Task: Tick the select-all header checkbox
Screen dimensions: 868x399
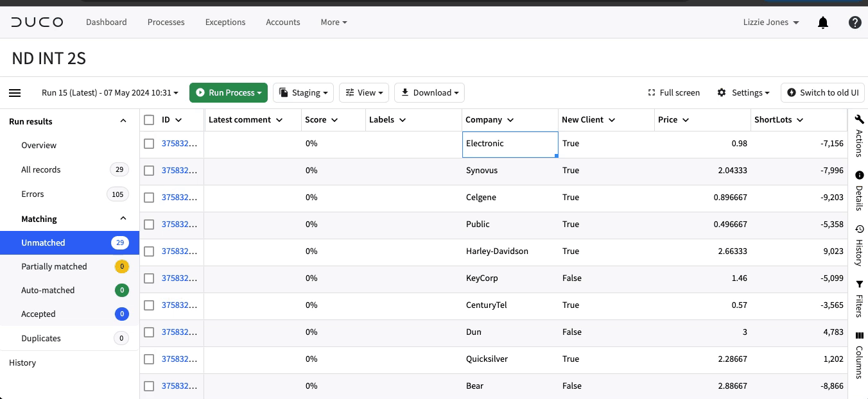Action: (149, 120)
